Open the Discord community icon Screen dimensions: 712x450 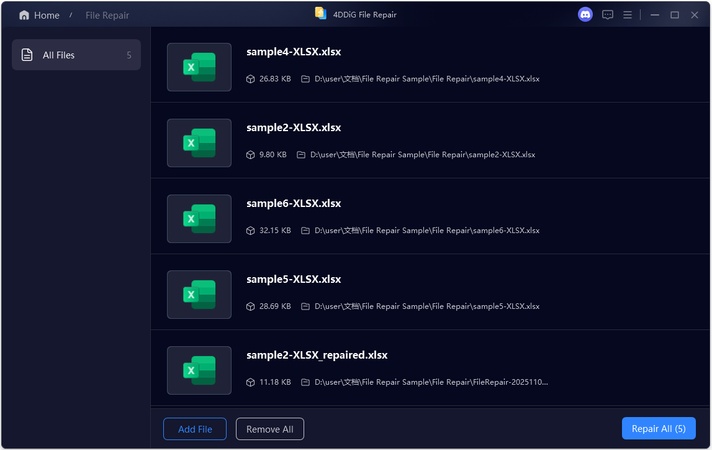coord(585,15)
